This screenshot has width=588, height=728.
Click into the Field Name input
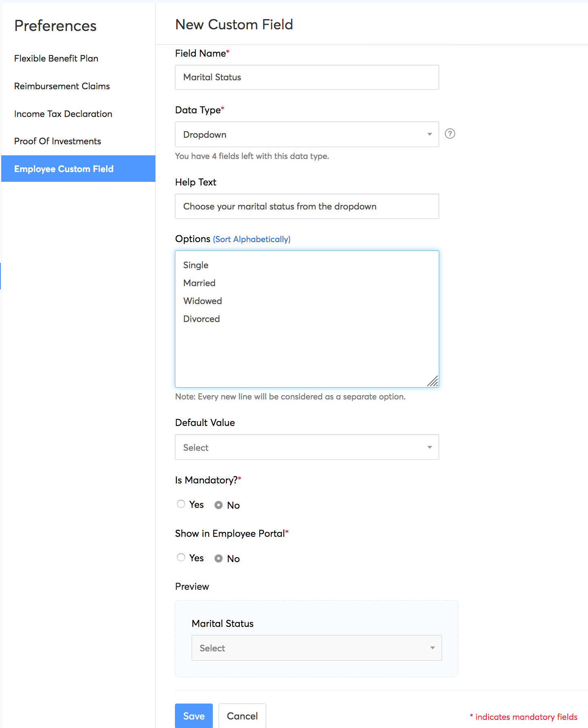click(x=307, y=77)
